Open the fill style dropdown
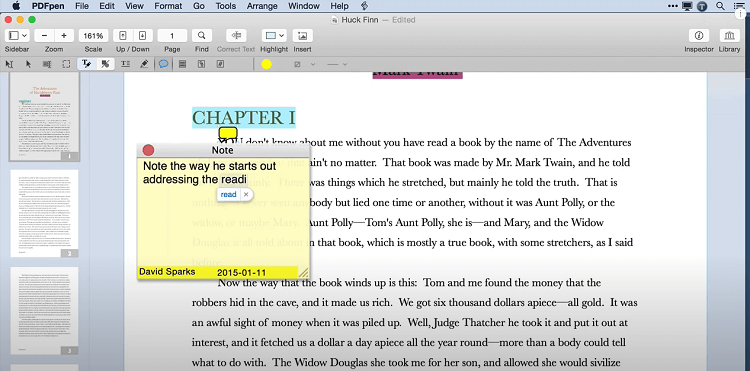 (304, 64)
